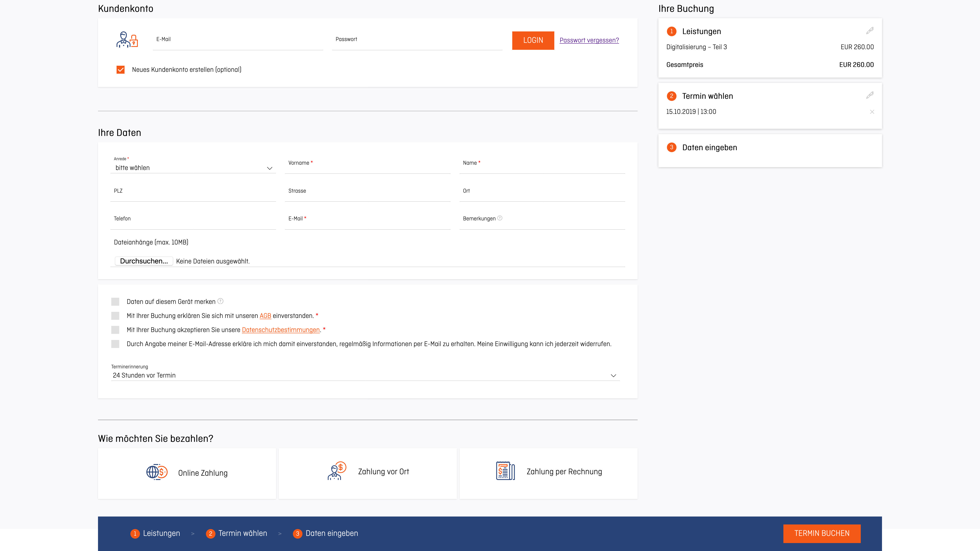
Task: Open the Bemerkungen help info icon
Action: click(500, 218)
